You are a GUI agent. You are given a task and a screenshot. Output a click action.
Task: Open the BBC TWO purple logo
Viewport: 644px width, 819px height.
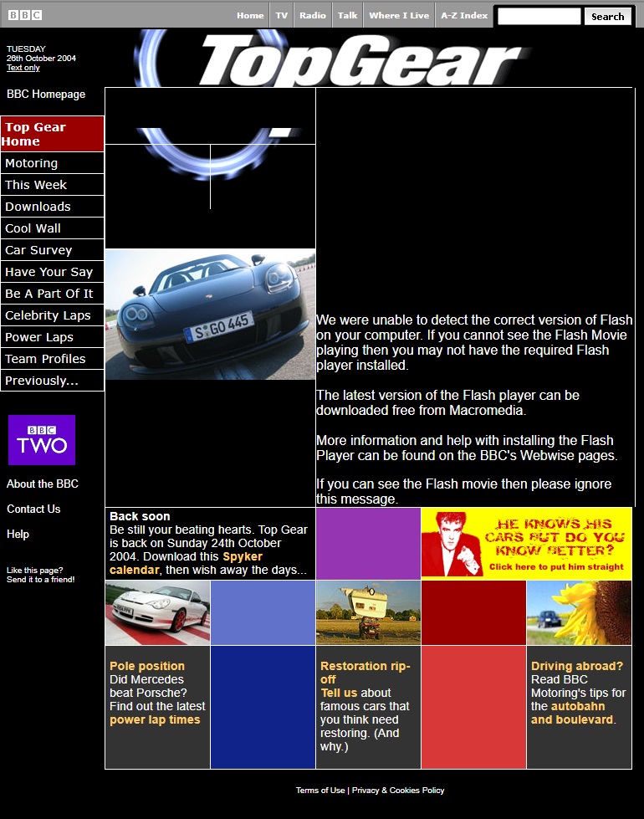click(42, 439)
